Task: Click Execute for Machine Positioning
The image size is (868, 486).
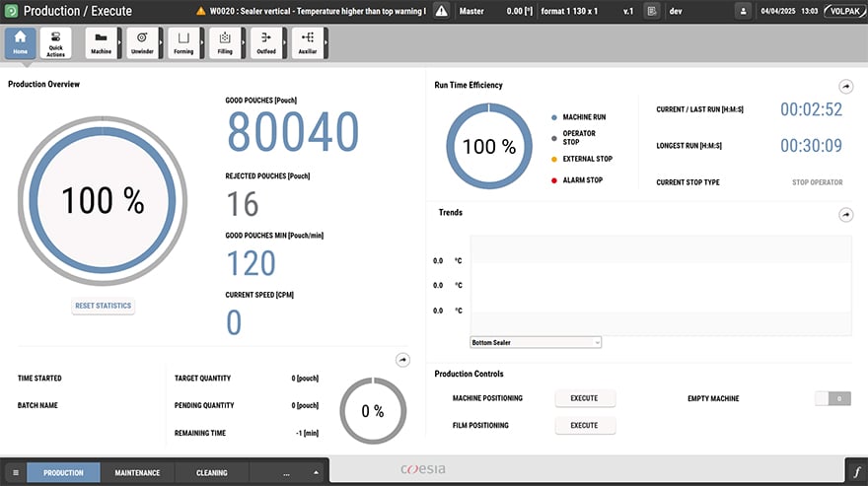Action: 584,398
